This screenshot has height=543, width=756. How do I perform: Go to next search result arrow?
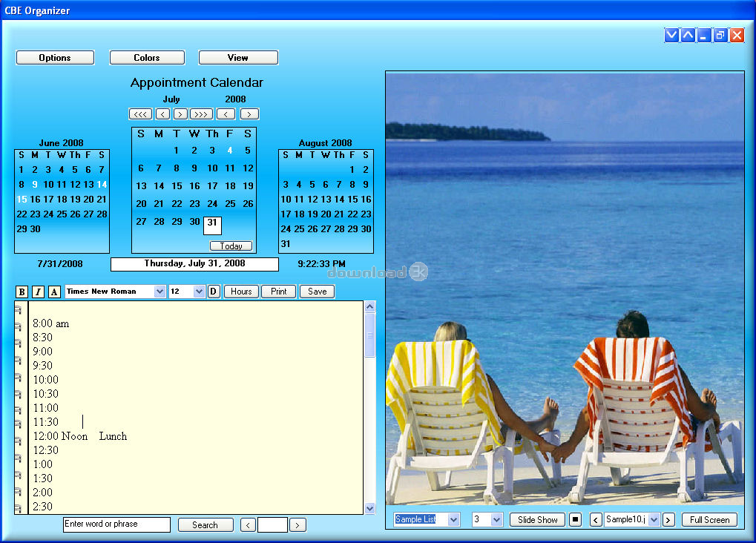pos(298,524)
